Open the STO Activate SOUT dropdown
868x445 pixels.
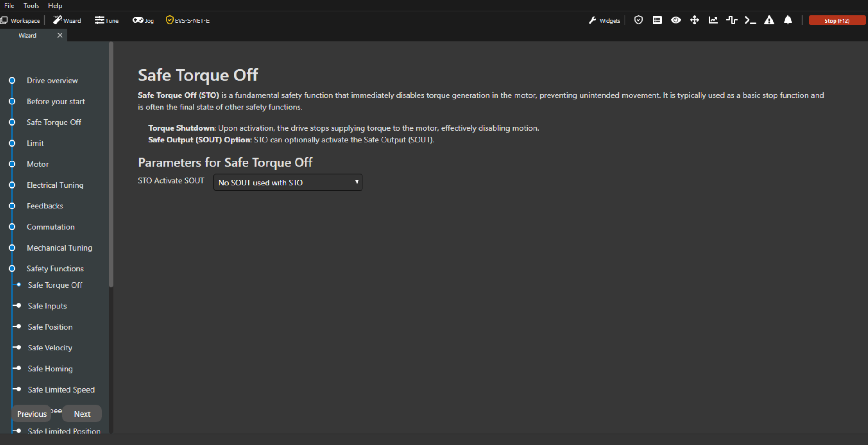[288, 183]
